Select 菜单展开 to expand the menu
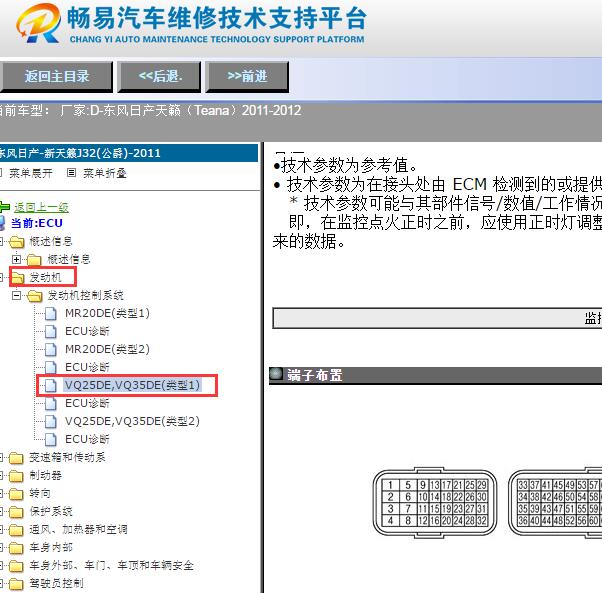The image size is (602, 593). point(31,173)
